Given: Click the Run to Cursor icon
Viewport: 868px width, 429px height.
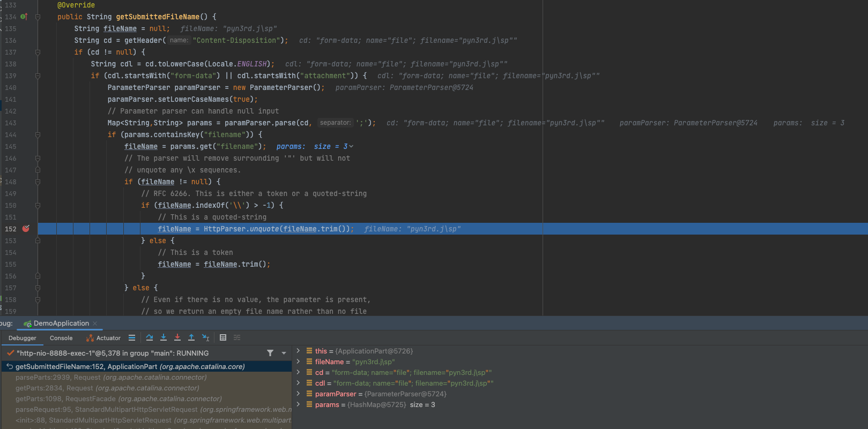Looking at the screenshot, I should [x=205, y=337].
